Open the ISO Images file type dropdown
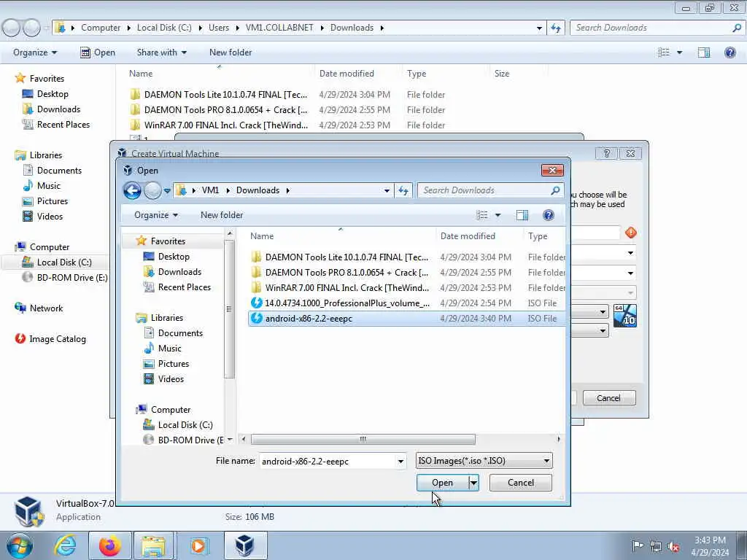This screenshot has width=747, height=560. (484, 461)
